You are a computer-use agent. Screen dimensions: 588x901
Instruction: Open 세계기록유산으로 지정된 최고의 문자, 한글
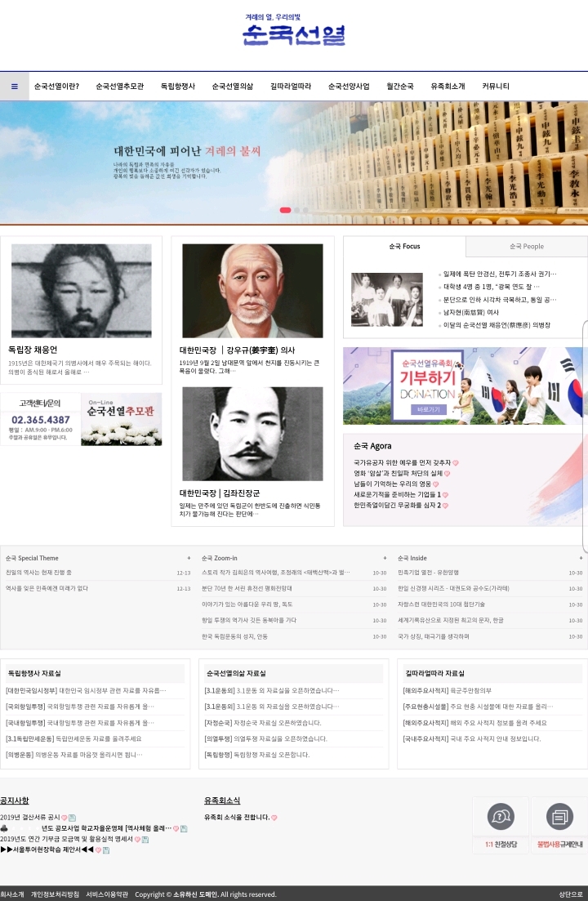(451, 621)
